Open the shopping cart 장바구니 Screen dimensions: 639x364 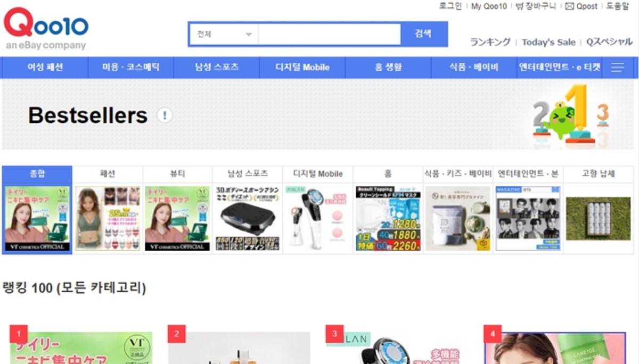tap(536, 6)
